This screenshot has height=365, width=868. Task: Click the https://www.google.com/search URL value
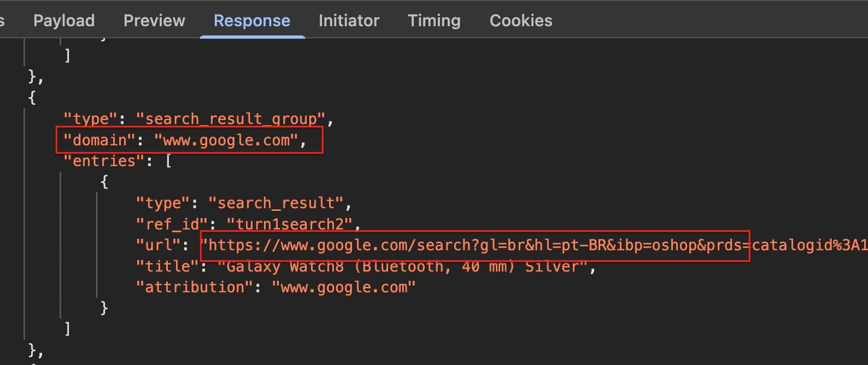(533, 245)
